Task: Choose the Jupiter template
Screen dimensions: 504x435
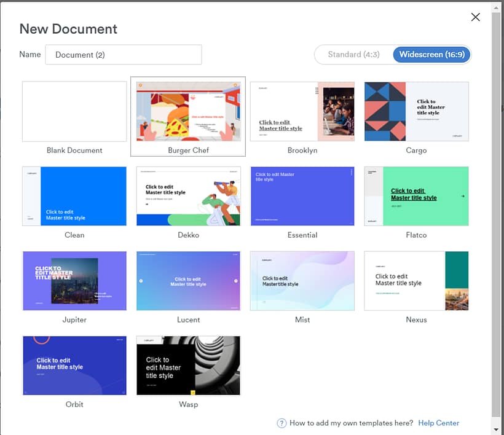Action: 74,281
